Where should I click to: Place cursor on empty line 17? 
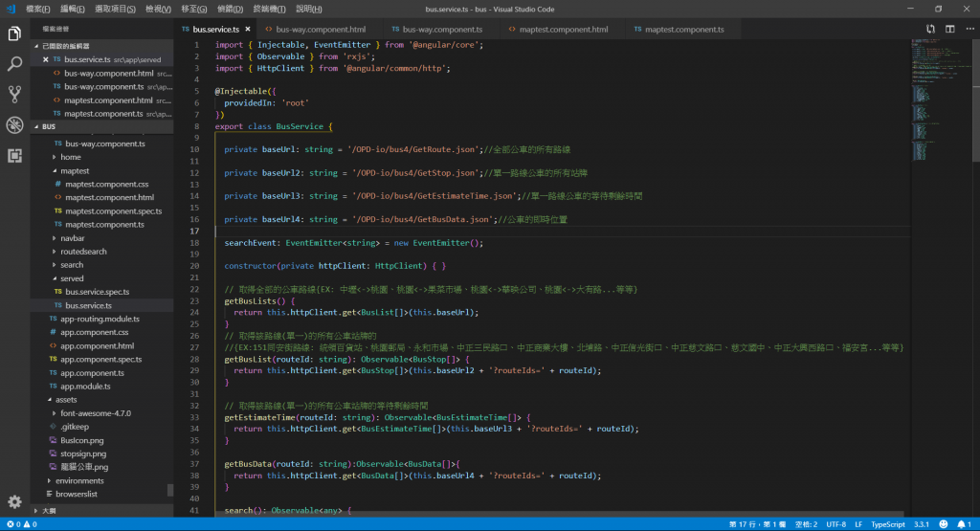[563, 232]
